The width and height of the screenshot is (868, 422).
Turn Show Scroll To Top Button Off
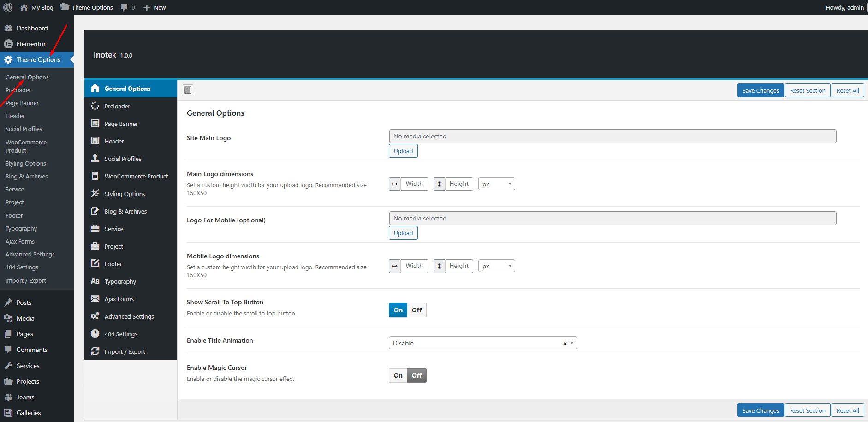point(417,310)
